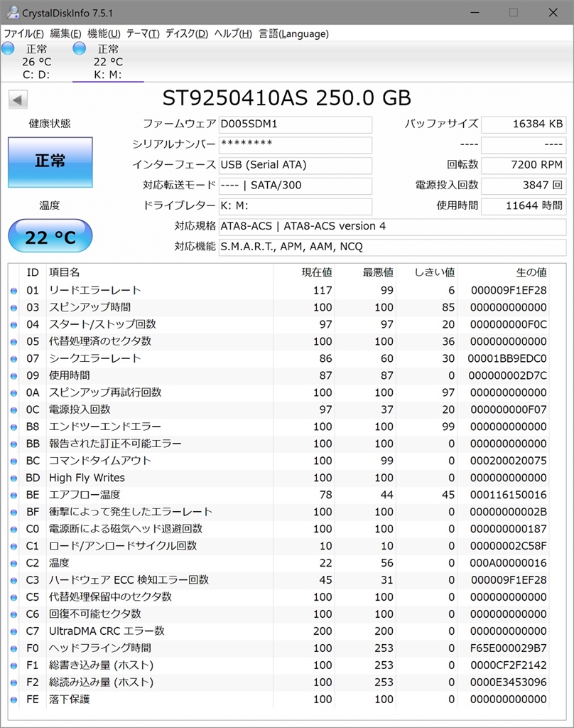Click blue status orb for C: D: disk
The height and width of the screenshot is (728, 574).
[x=8, y=48]
